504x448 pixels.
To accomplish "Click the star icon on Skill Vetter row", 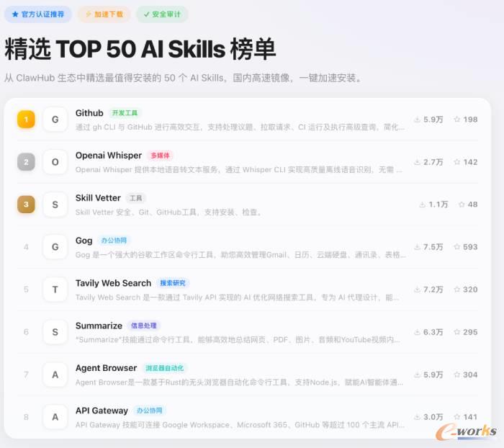I will 462,205.
